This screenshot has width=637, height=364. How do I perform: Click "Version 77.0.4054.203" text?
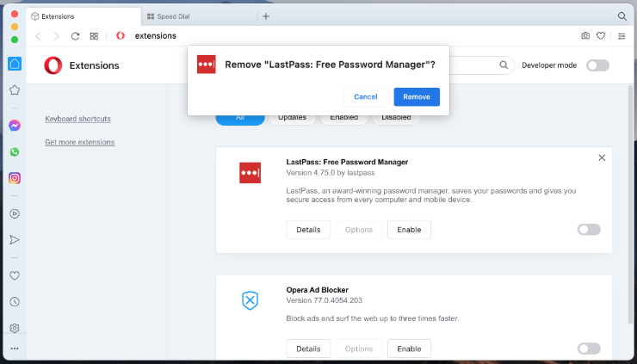[325, 300]
